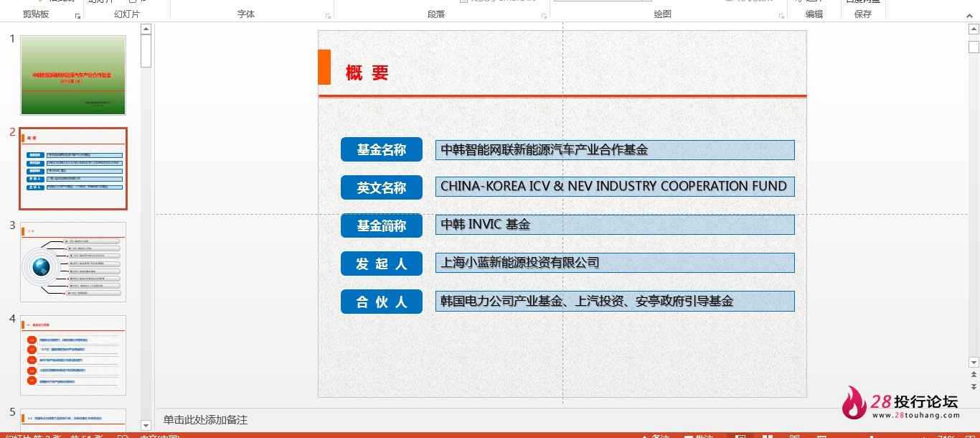Open the 字体 group dialog launcher
Image resolution: width=980 pixels, height=438 pixels.
coord(329,15)
